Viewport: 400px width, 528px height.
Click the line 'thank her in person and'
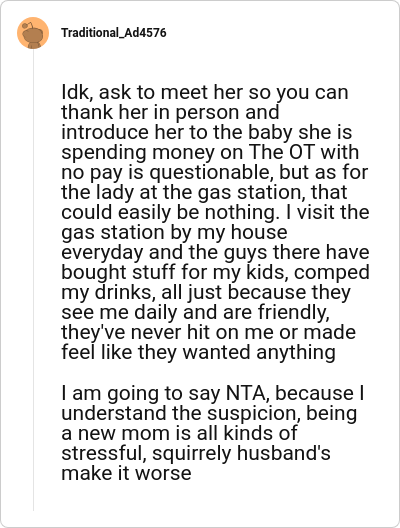click(x=170, y=112)
